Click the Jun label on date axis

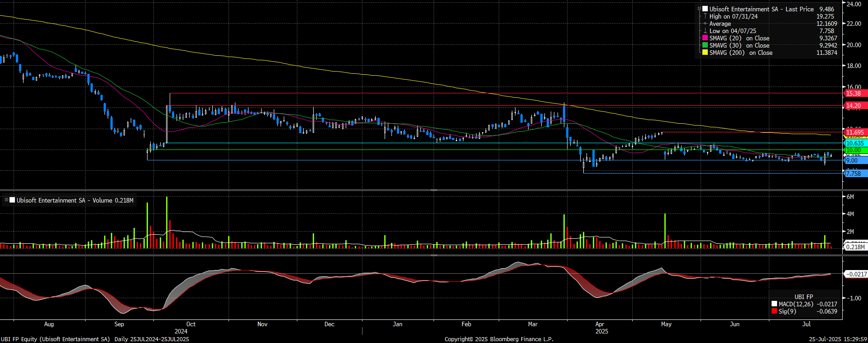coord(735,324)
